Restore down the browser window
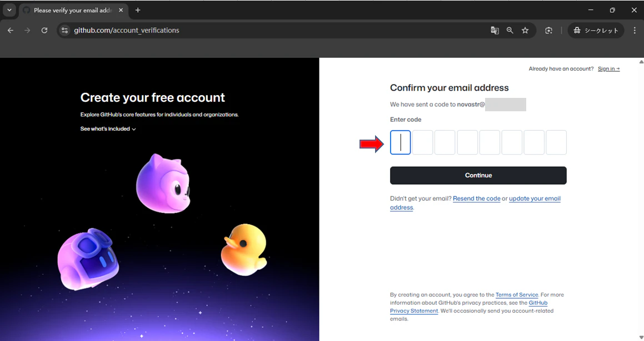Screen dimensions: 644x341 point(612,10)
